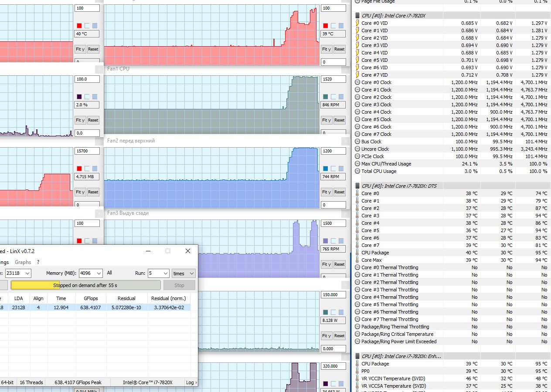
Task: Click Reset in the Fan2 перед верхний graph
Action: (x=340, y=192)
